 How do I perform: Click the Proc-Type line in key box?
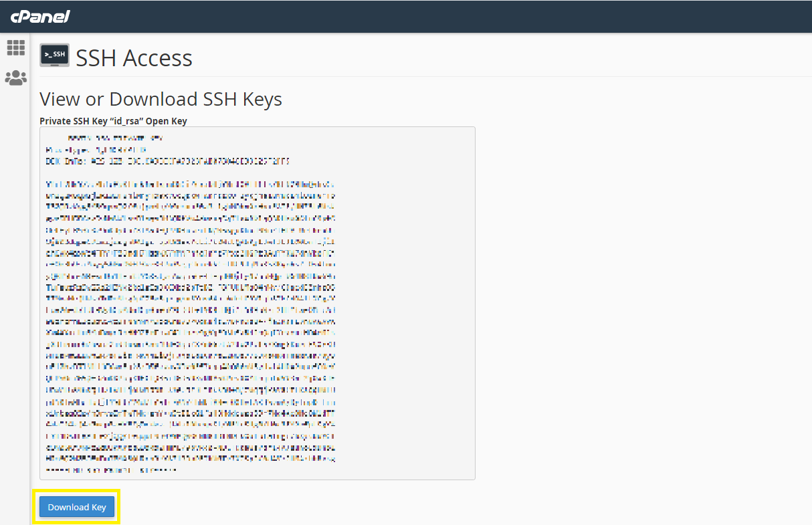tap(96, 150)
